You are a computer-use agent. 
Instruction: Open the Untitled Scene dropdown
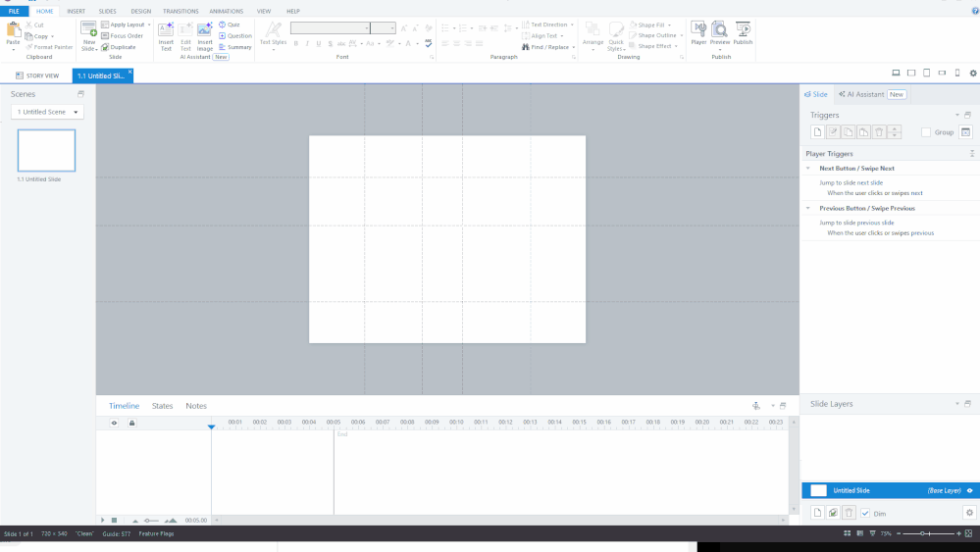(x=47, y=112)
